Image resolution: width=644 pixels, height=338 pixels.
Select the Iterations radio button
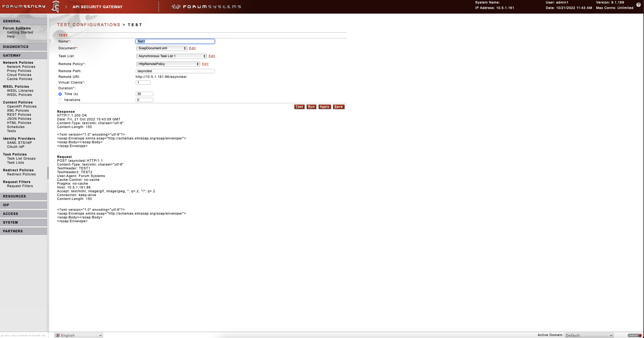click(x=60, y=100)
